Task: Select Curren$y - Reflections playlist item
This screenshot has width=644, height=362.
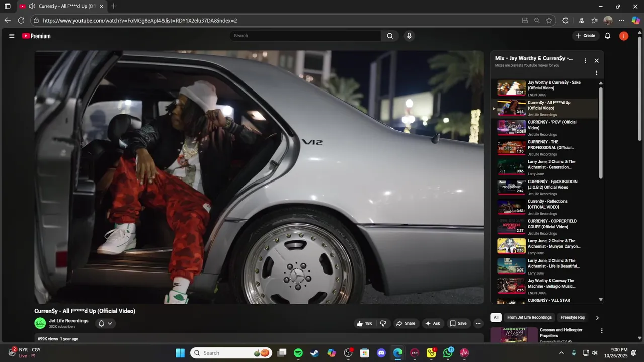Action: click(544, 207)
